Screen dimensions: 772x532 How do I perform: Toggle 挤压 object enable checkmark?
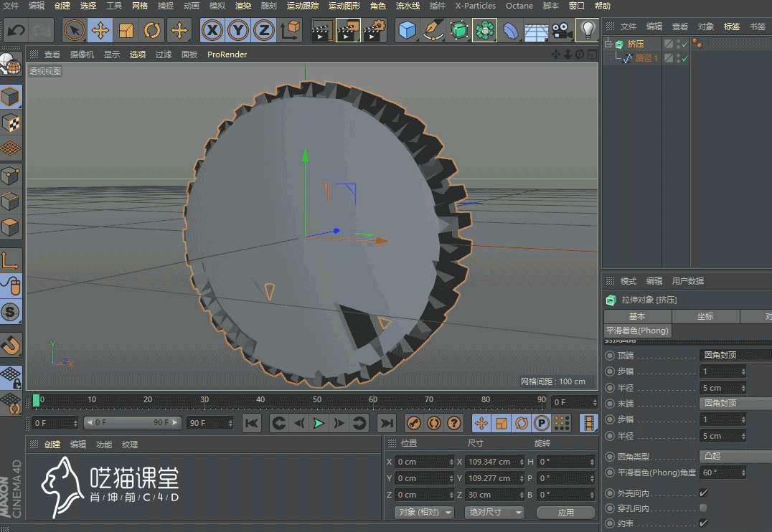(685, 44)
